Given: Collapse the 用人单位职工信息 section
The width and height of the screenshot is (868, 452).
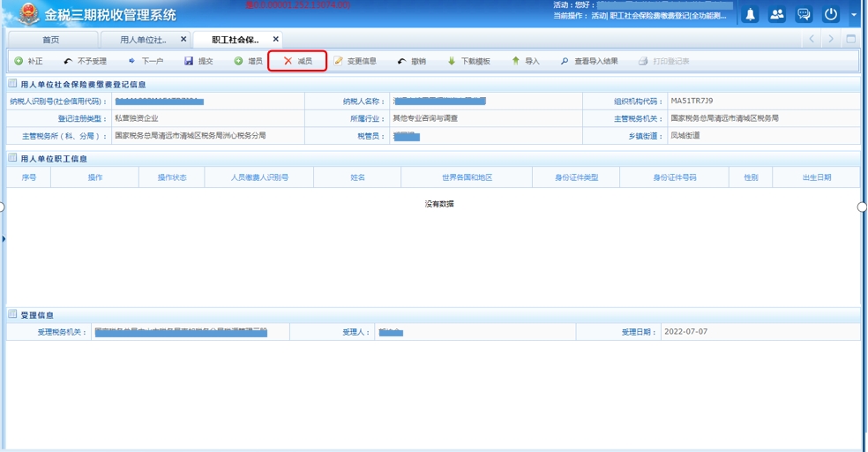Looking at the screenshot, I should click(x=12, y=159).
